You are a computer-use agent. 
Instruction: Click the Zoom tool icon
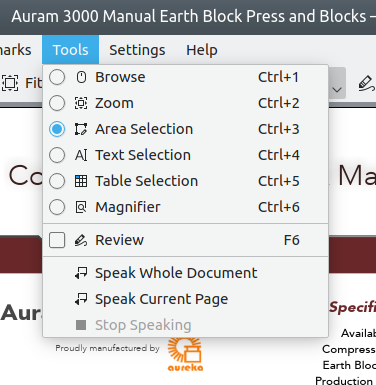point(81,103)
